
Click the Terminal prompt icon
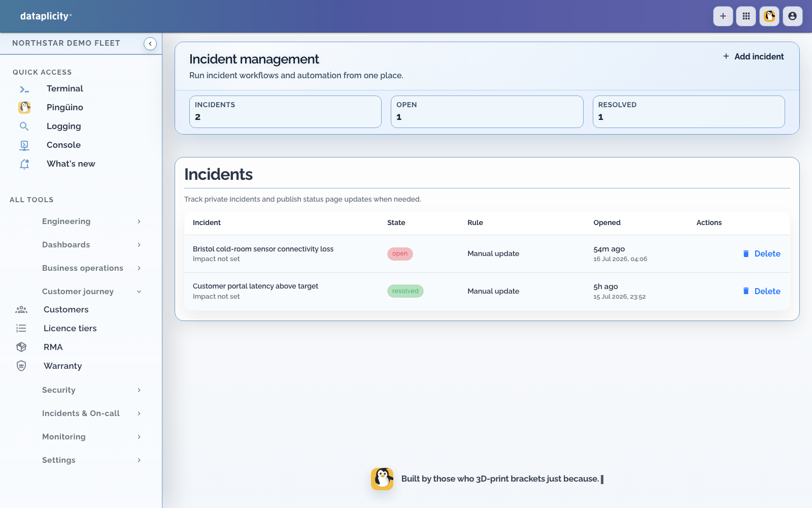(x=24, y=89)
